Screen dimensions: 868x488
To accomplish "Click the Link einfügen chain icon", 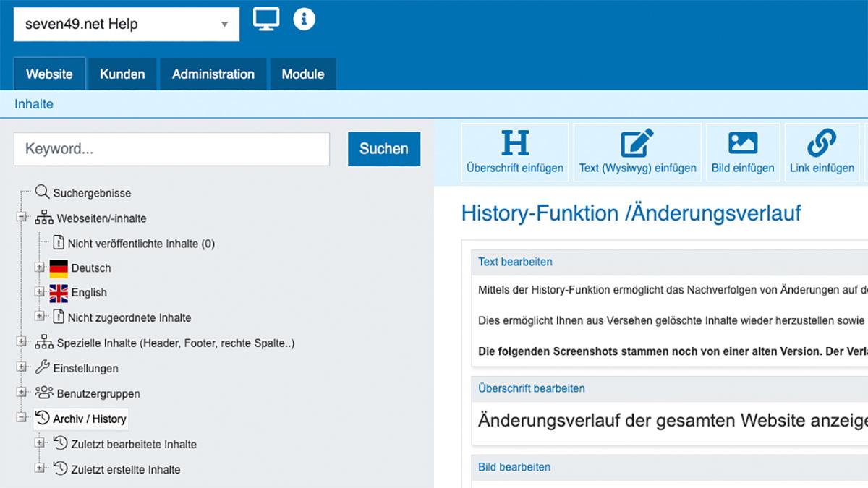I will (x=822, y=143).
